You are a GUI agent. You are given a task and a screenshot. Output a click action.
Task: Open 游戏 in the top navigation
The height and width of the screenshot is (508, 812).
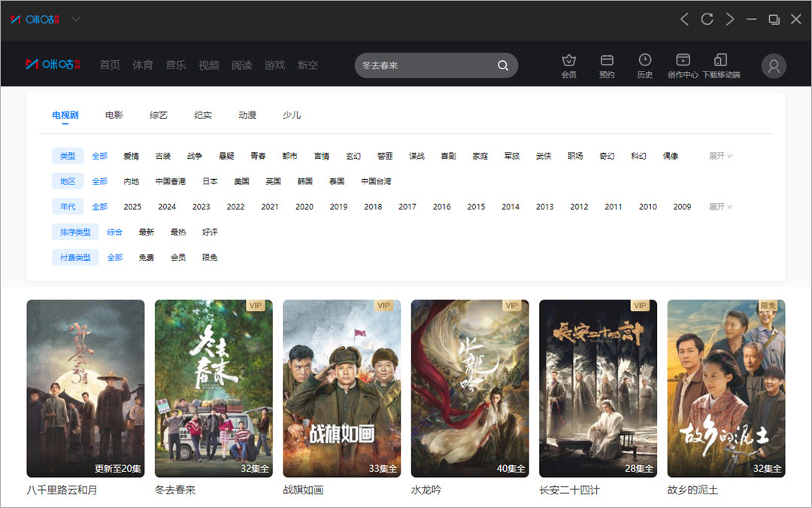pyautogui.click(x=274, y=65)
